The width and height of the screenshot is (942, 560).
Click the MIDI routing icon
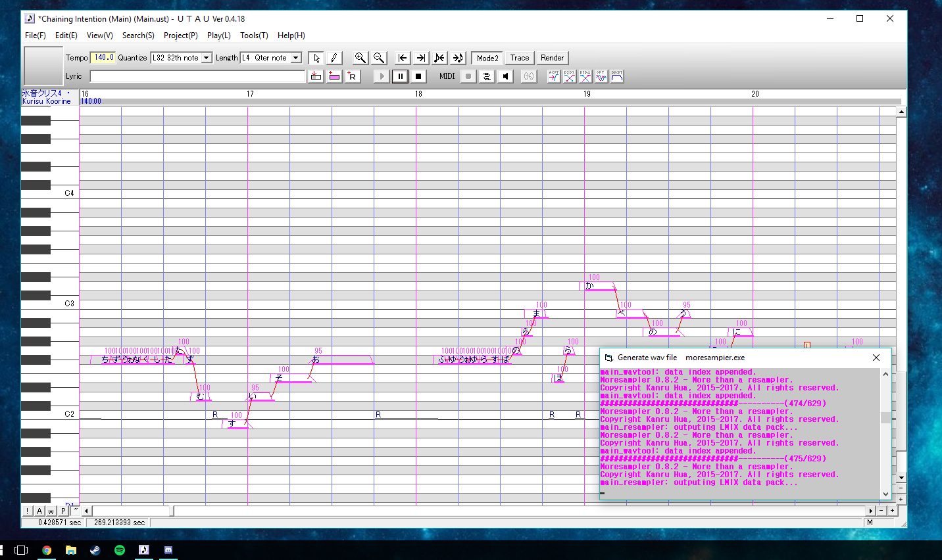point(487,76)
